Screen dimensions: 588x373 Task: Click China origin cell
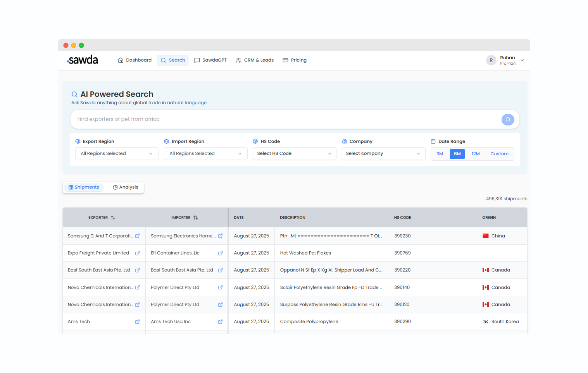502,236
